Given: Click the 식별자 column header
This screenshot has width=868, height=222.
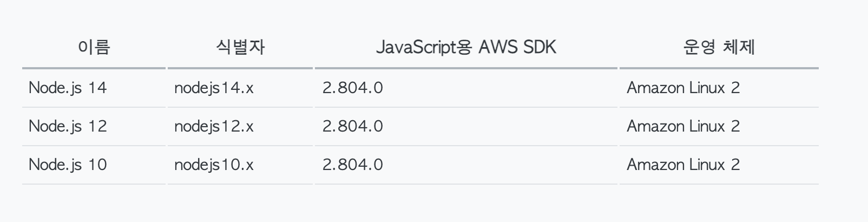Looking at the screenshot, I should point(240,48).
